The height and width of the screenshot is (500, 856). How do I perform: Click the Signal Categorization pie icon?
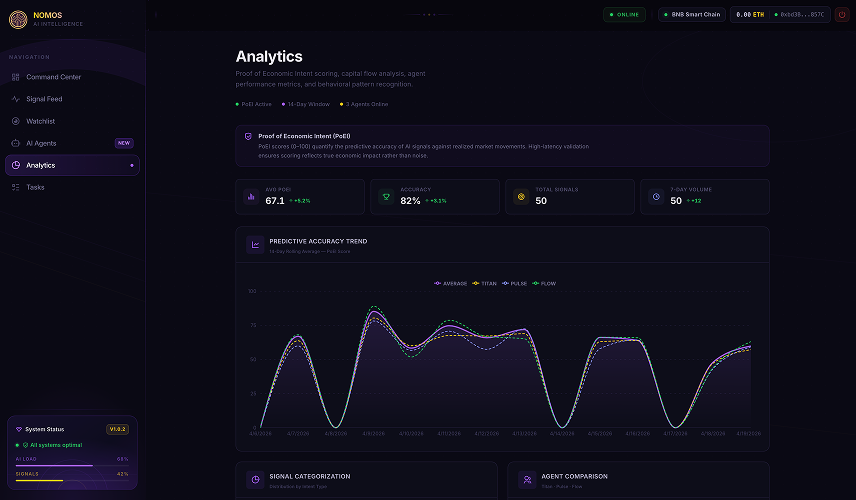255,480
